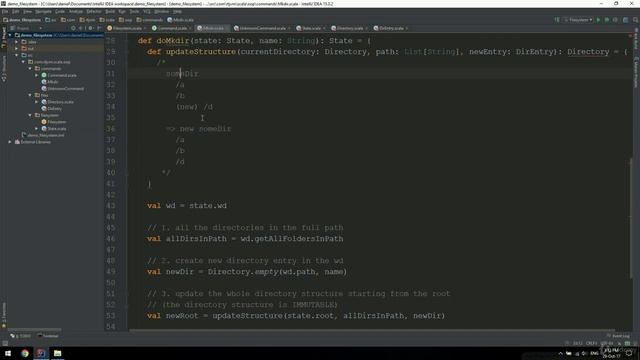Viewport: 640px width, 360px height.
Task: Open the Navigate menu
Action: [43, 11]
